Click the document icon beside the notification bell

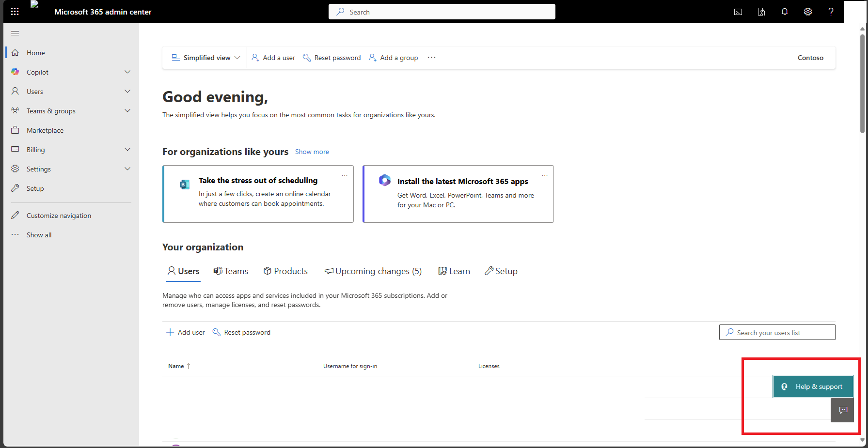[x=761, y=12]
